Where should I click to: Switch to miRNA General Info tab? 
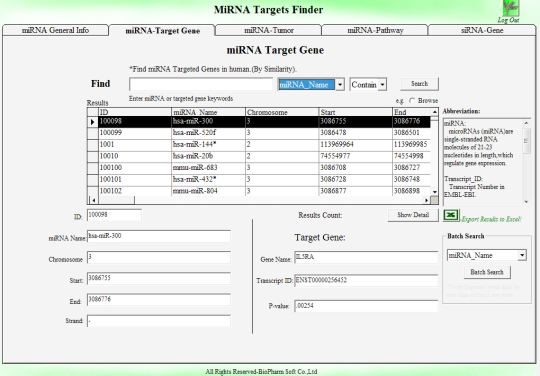point(55,30)
